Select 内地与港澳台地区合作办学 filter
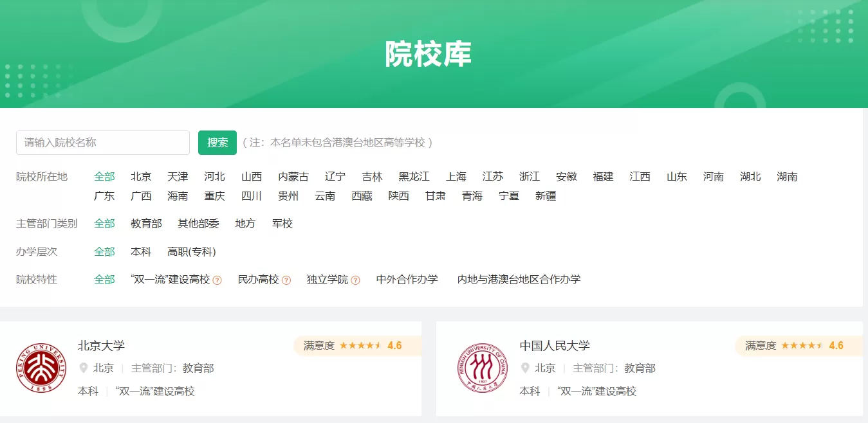The width and height of the screenshot is (868, 423). [519, 280]
